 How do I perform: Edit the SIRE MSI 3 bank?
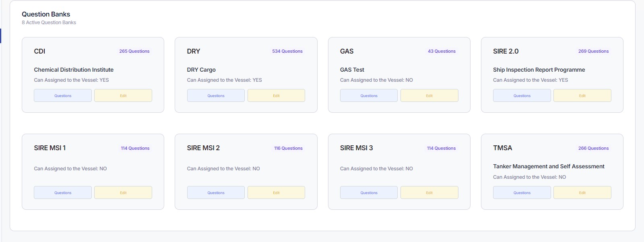tap(429, 193)
